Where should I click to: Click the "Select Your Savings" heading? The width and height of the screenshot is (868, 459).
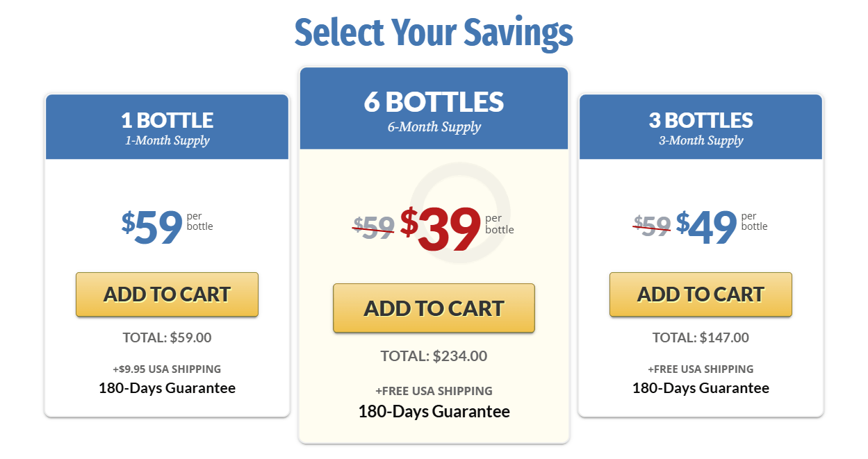pos(434,32)
